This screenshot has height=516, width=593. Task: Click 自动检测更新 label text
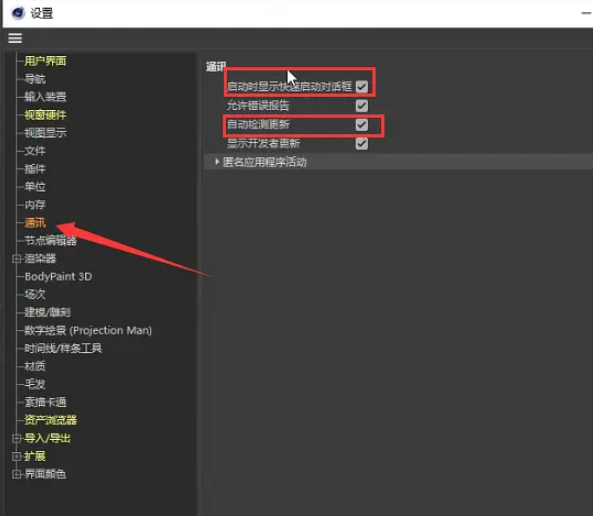click(x=258, y=124)
